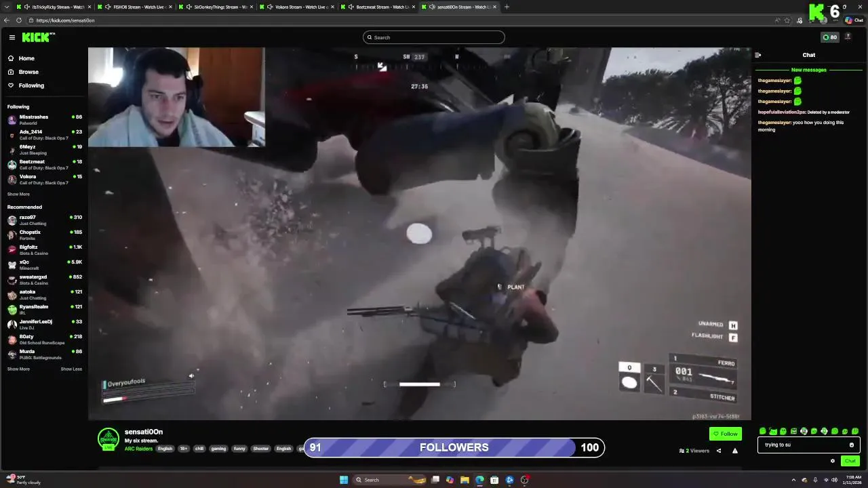Insert the first quick emote

(x=763, y=431)
